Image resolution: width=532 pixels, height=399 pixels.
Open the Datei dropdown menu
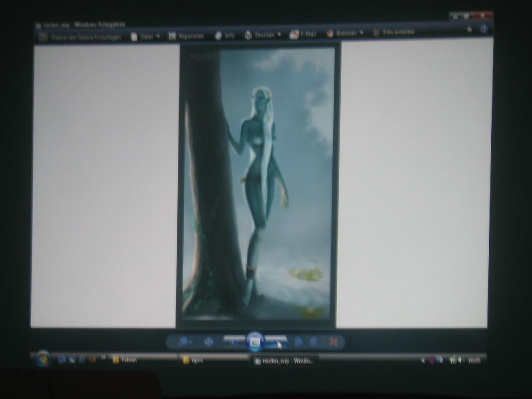(x=145, y=37)
